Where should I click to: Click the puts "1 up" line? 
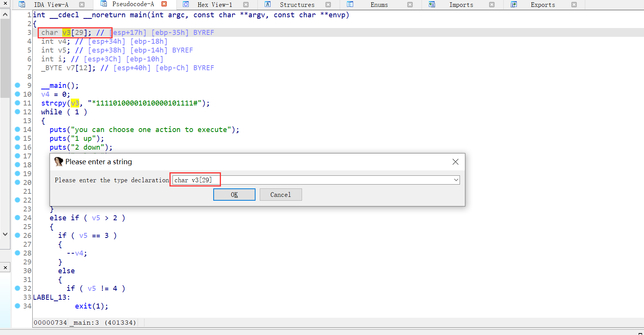(x=77, y=139)
